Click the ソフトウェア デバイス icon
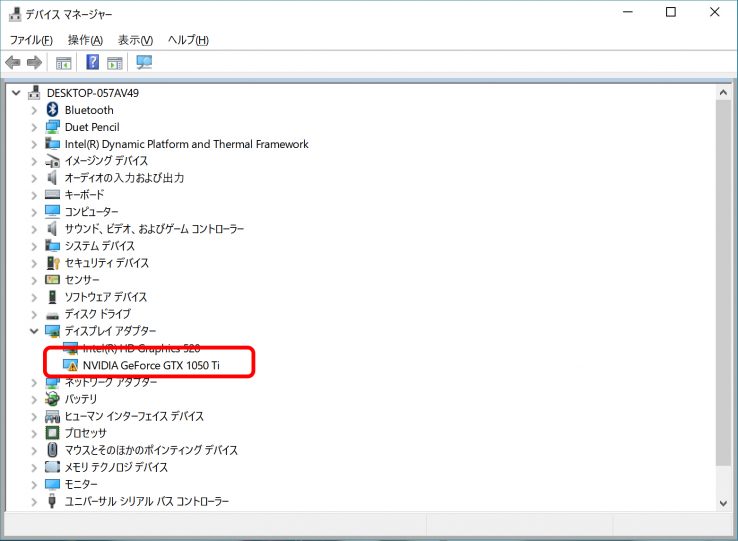Viewport: 738px width, 541px height. [x=52, y=297]
